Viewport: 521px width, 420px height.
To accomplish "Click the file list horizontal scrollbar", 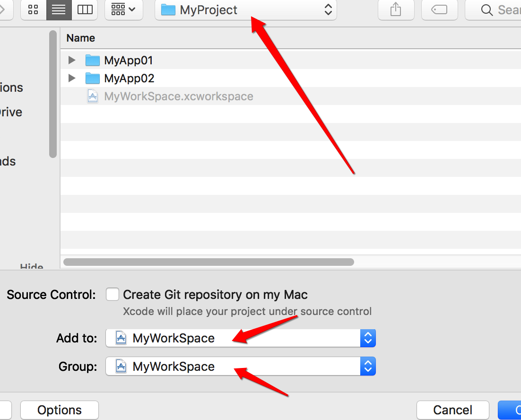I will point(208,262).
